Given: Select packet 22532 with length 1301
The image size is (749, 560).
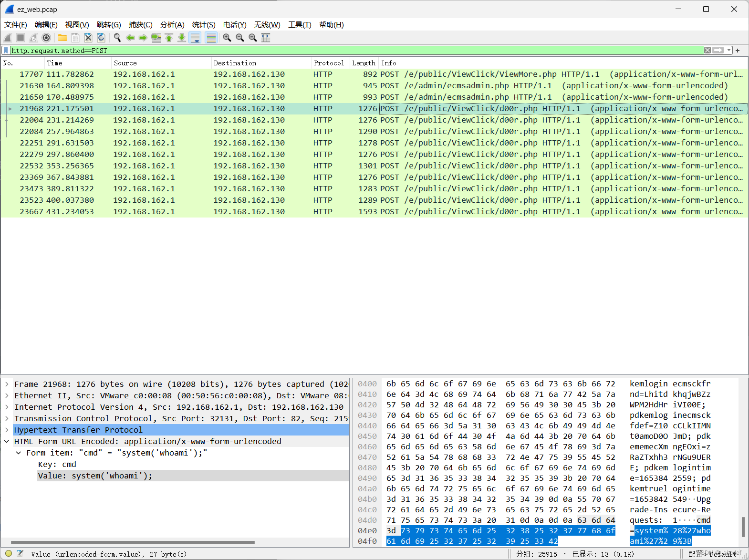Looking at the screenshot, I should [374, 166].
